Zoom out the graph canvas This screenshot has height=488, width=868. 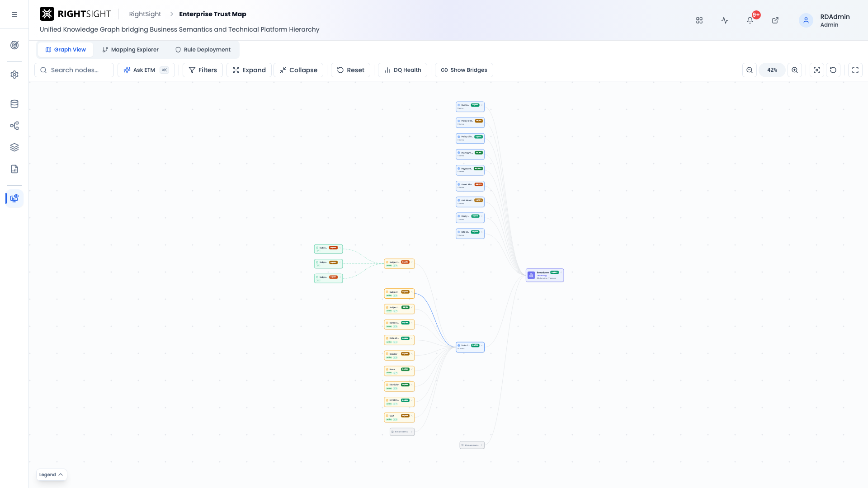(750, 70)
